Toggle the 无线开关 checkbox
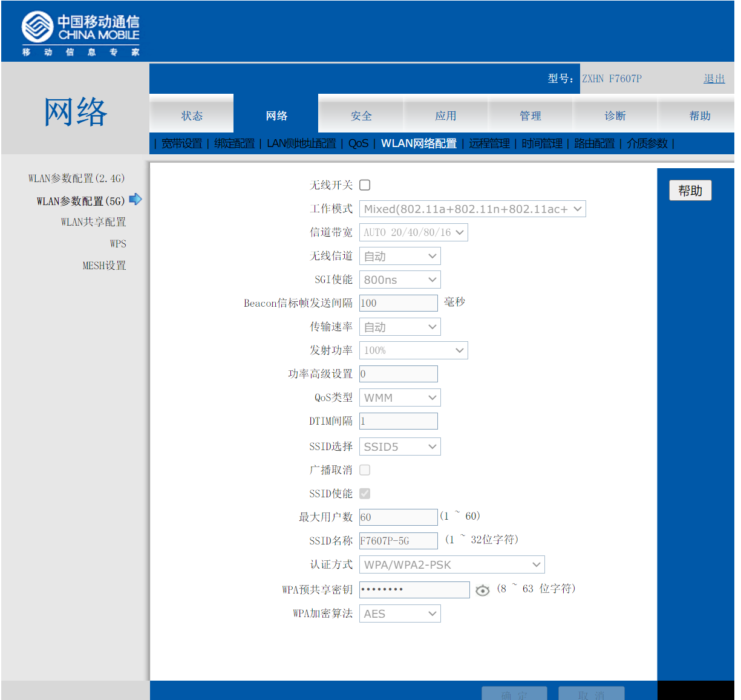This screenshot has height=700, width=741. pyautogui.click(x=365, y=185)
